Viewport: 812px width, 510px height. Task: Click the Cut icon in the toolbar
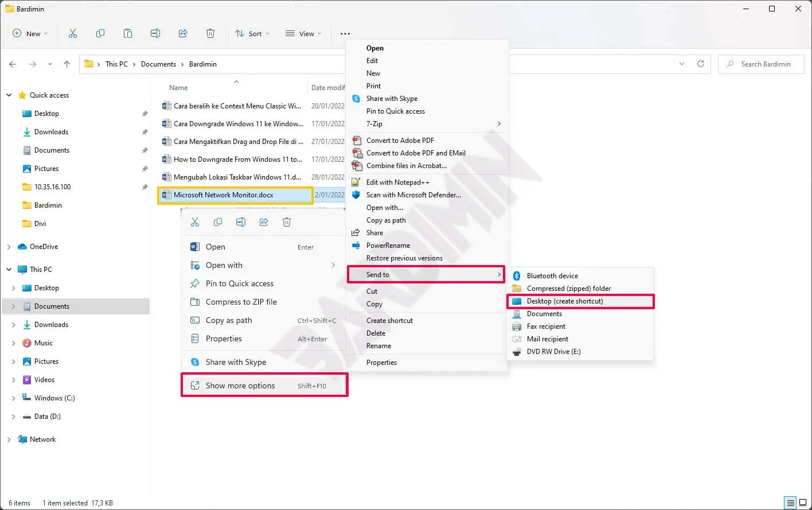[x=73, y=34]
